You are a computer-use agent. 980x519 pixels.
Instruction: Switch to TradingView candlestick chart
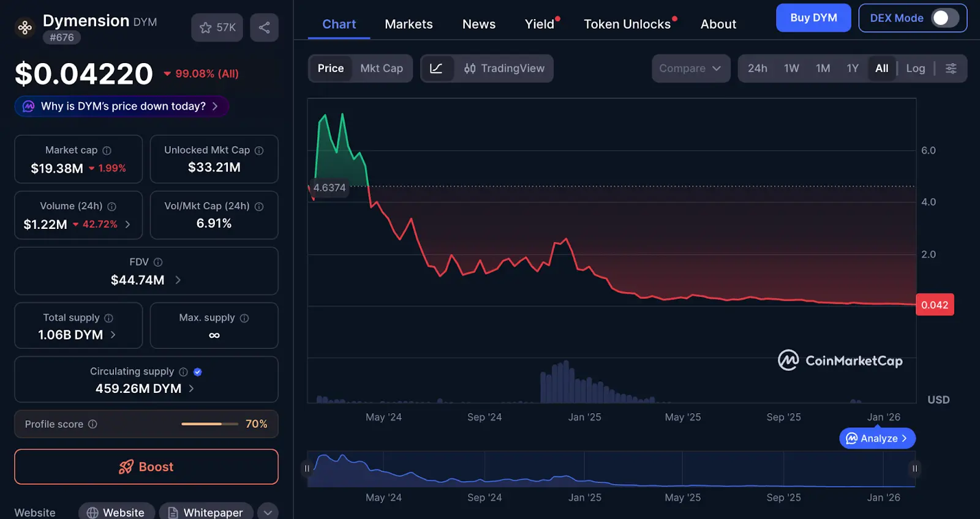(504, 69)
